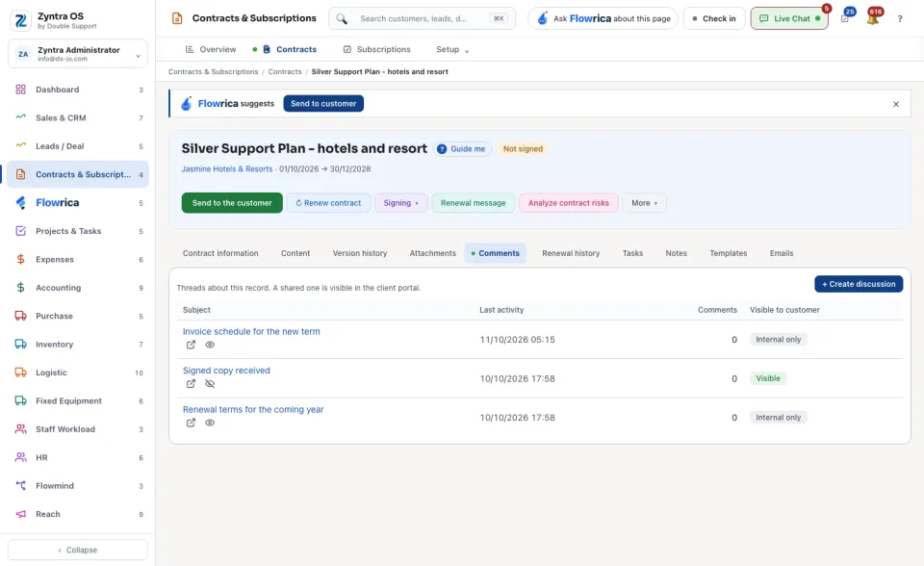Open the tasks checklist icon with badge 25

coord(845,18)
